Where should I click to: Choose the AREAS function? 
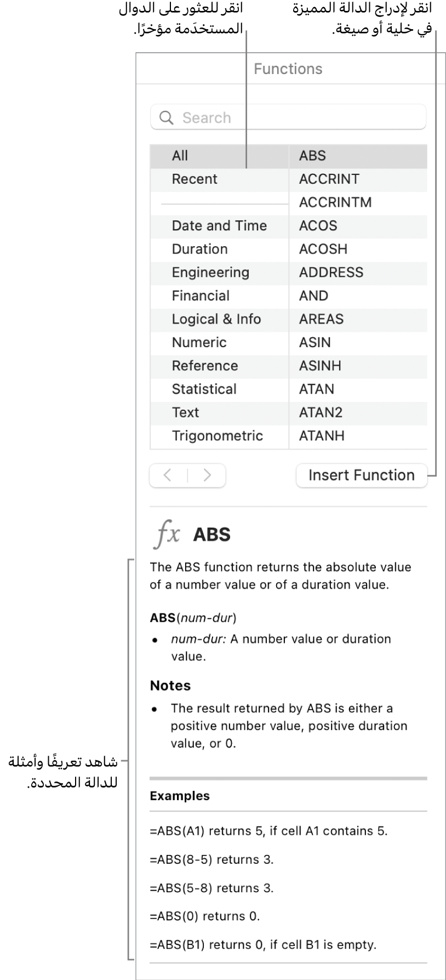point(321,319)
